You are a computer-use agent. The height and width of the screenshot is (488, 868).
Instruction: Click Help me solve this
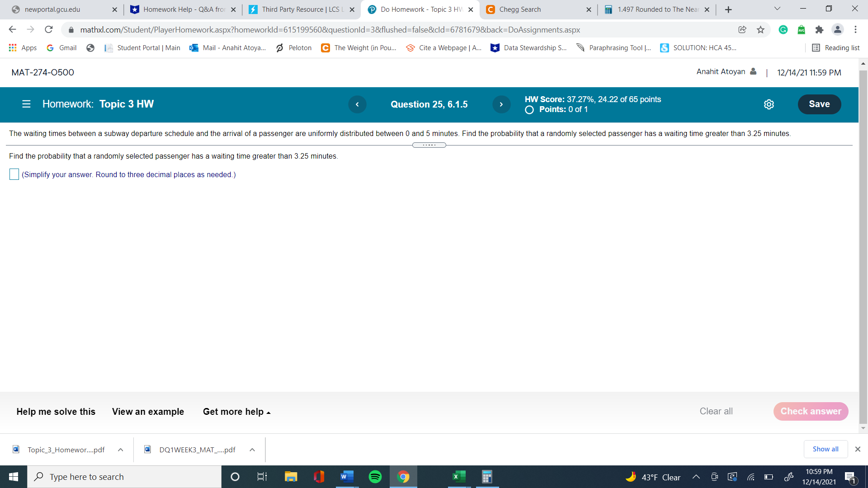56,412
